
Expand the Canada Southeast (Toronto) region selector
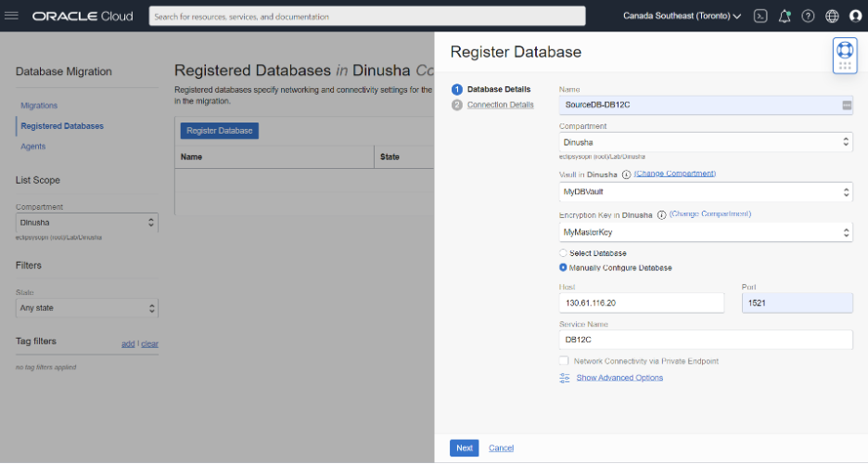point(682,16)
